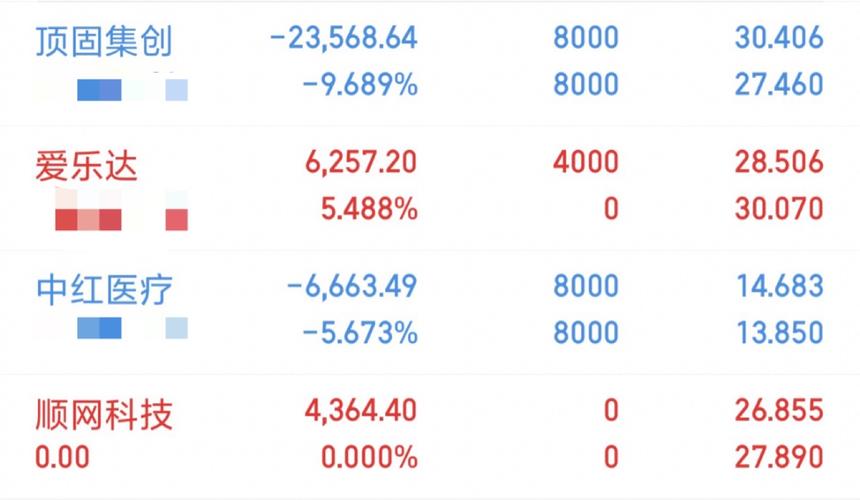This screenshot has width=860, height=500.
Task: Click the 30.406 cost price
Action: tap(778, 38)
